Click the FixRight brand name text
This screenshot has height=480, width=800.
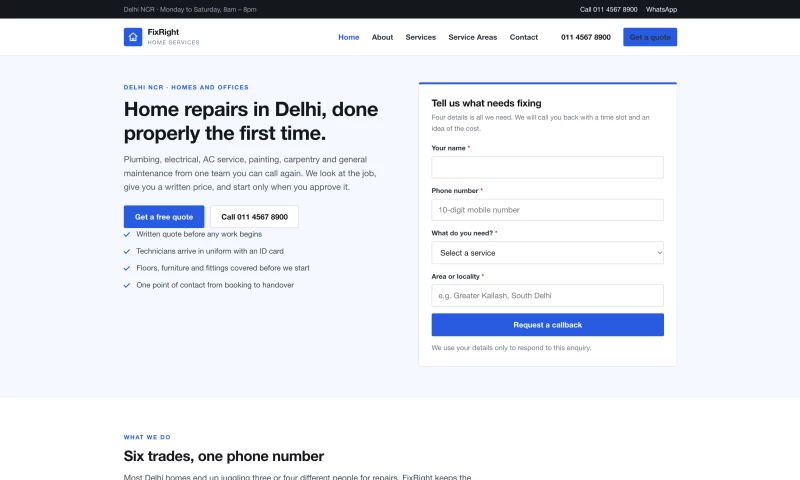point(163,32)
